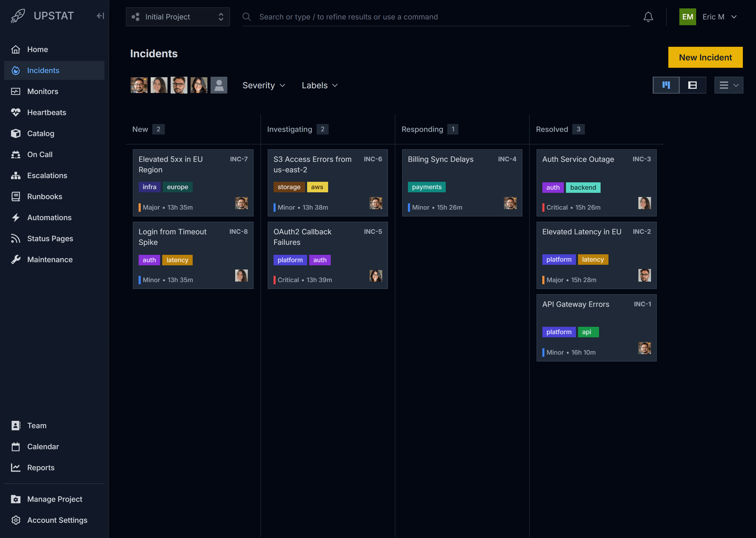Open Heartbeats from the sidebar
Screen dimensions: 756x538
[x=46, y=112]
